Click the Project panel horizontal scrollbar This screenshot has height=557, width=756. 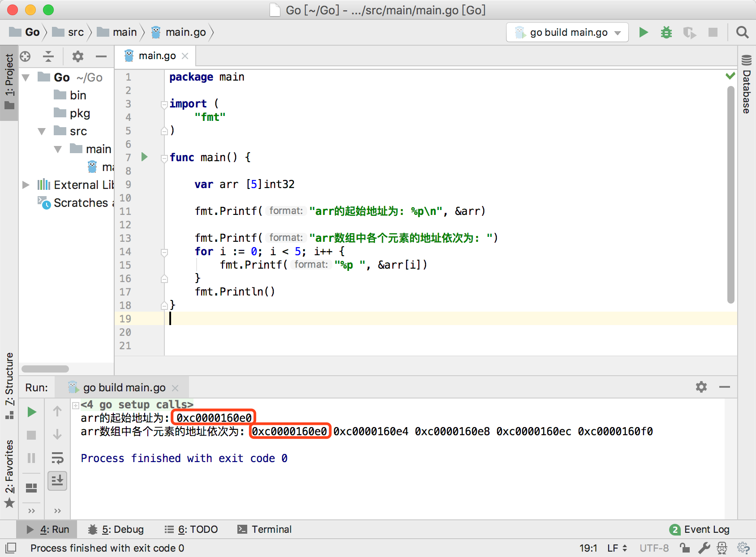click(45, 369)
